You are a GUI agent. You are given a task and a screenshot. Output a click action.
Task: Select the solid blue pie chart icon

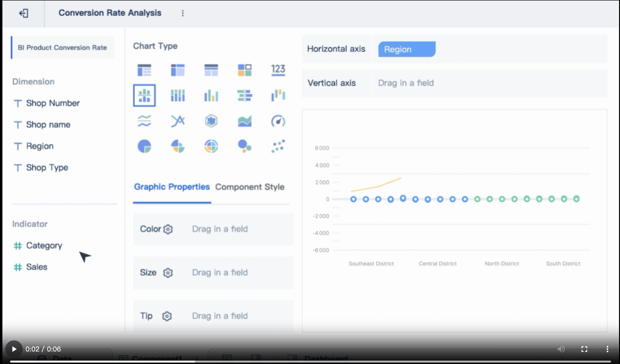pyautogui.click(x=145, y=146)
